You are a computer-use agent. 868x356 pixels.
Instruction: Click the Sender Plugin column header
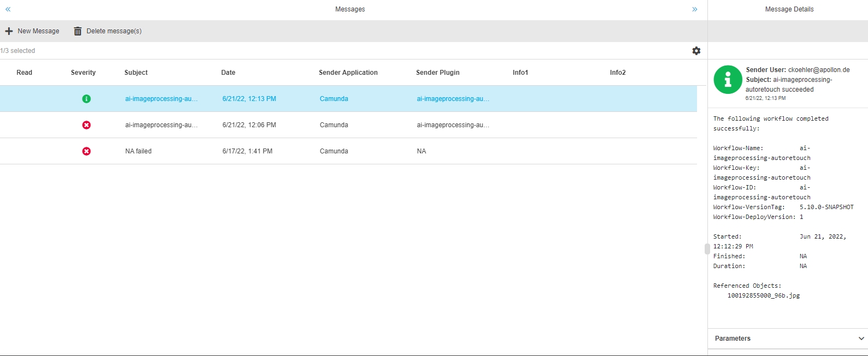click(x=438, y=73)
